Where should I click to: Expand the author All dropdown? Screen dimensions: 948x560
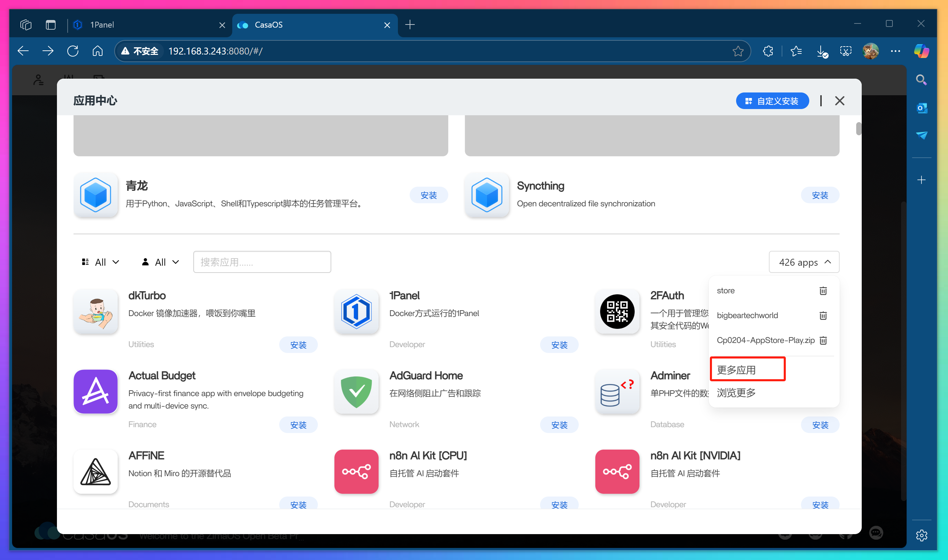[x=160, y=262]
